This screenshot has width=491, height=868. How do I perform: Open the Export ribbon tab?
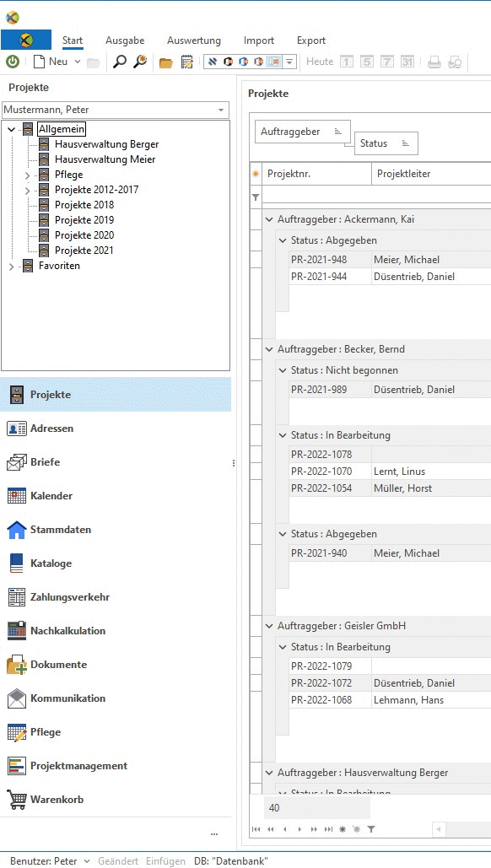pos(311,40)
